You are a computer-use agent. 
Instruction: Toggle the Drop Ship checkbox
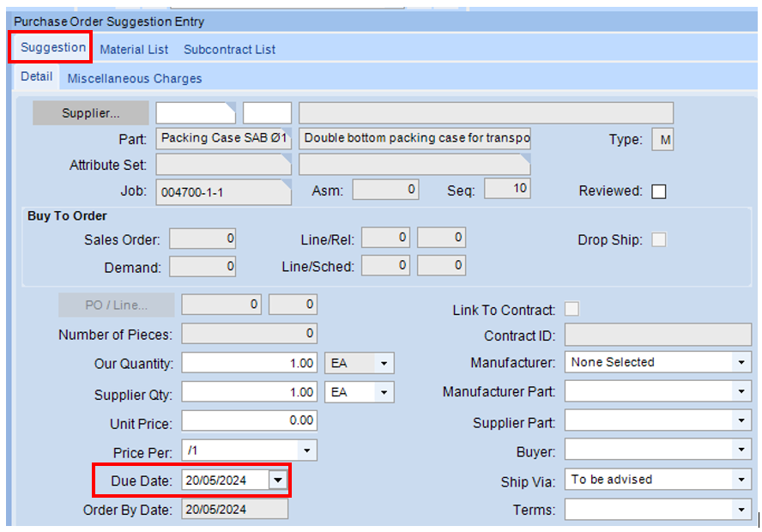click(x=658, y=240)
